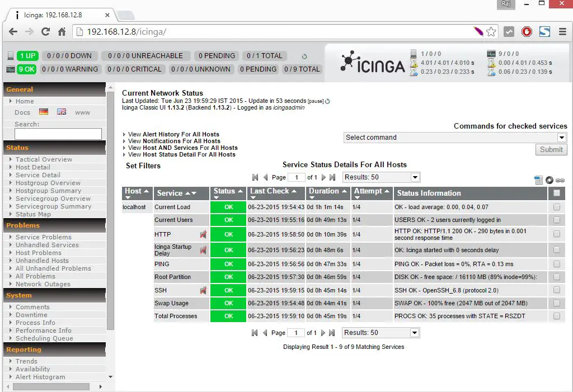
Task: Sort by Service column arrow
Action: tap(188, 193)
